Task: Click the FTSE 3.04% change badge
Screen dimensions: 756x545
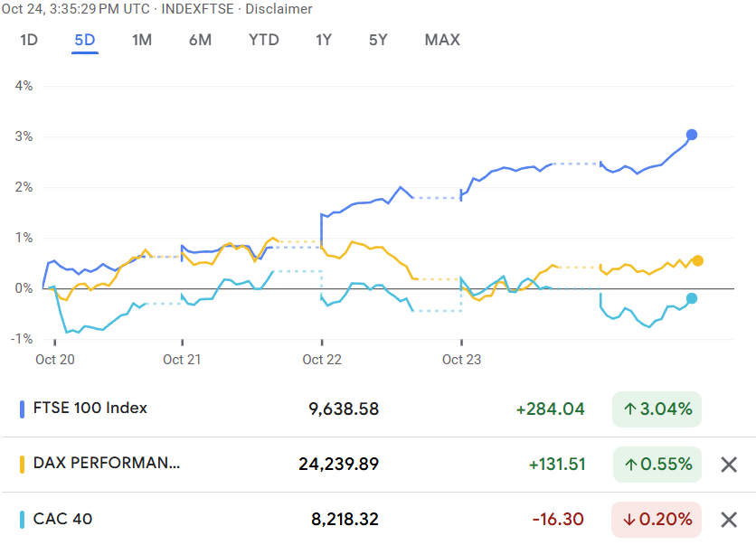Action: (x=657, y=409)
